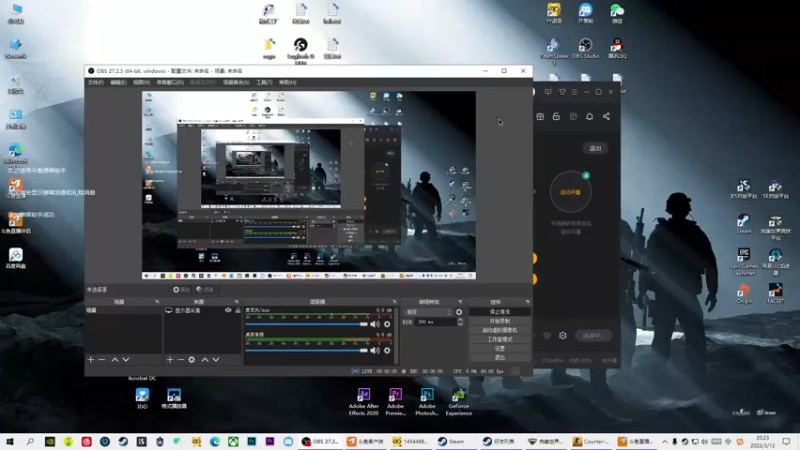This screenshot has width=800, height=450.
Task: Click 退出 in the OBS controls panel
Action: coord(499,357)
